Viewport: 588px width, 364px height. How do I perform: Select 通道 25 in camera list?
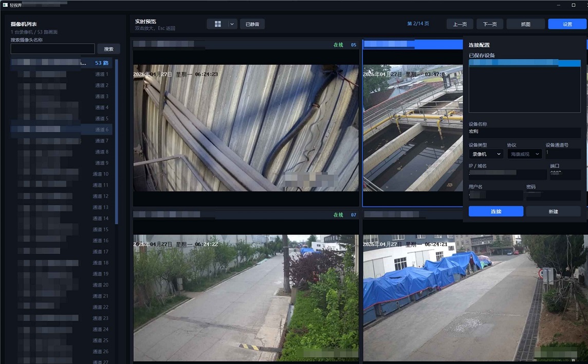62,340
